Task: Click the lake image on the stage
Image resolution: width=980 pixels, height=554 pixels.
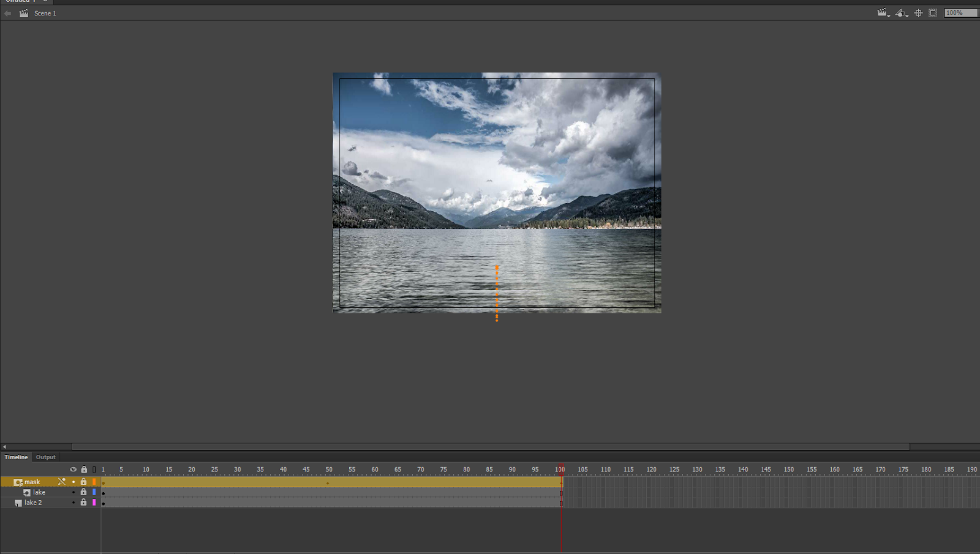Action: point(497,193)
